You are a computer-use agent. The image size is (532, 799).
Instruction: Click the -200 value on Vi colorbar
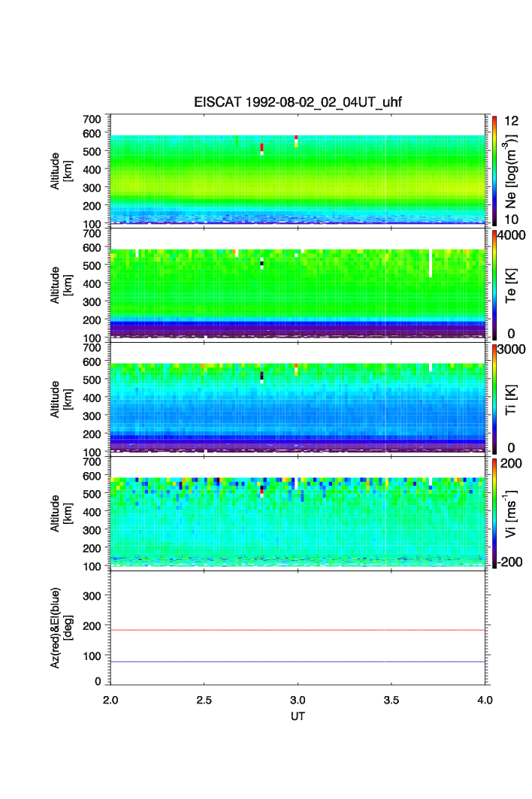pos(509,562)
